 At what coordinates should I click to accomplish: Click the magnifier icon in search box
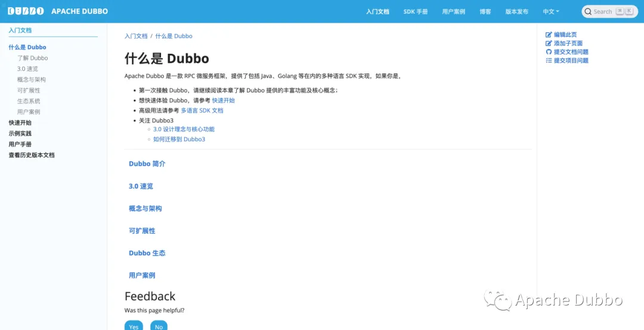coord(588,11)
